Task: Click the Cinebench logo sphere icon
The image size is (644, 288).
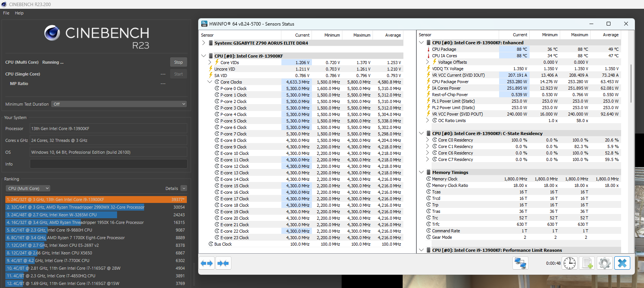Action: tap(52, 33)
